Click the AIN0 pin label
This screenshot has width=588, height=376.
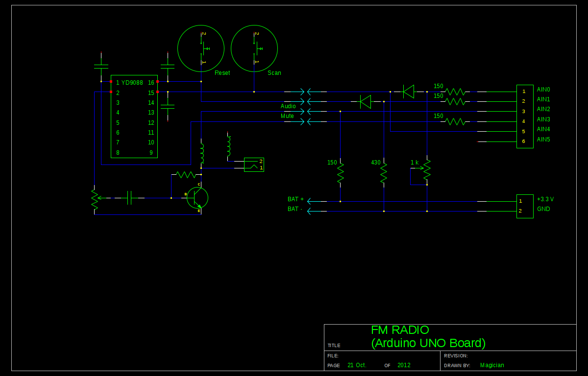click(543, 90)
